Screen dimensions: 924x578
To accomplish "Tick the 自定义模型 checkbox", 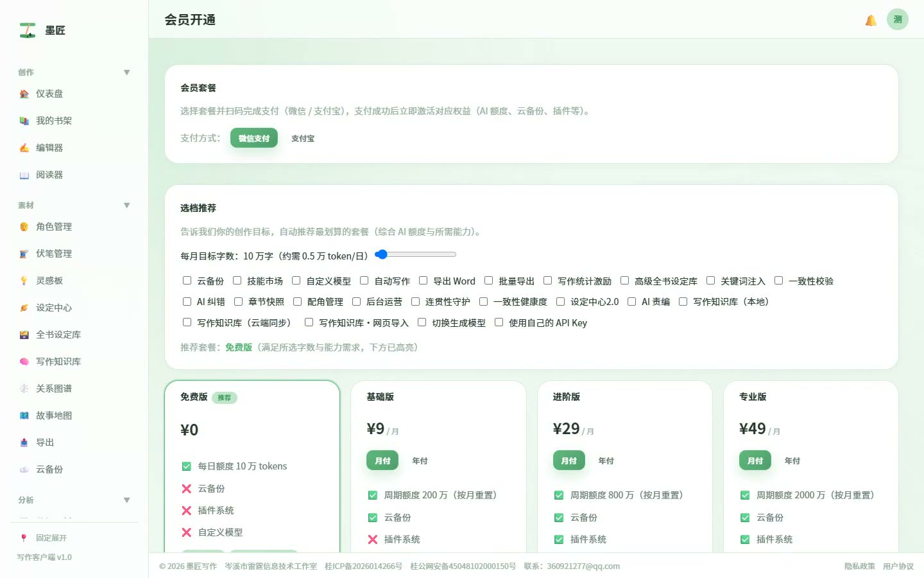I will (296, 281).
